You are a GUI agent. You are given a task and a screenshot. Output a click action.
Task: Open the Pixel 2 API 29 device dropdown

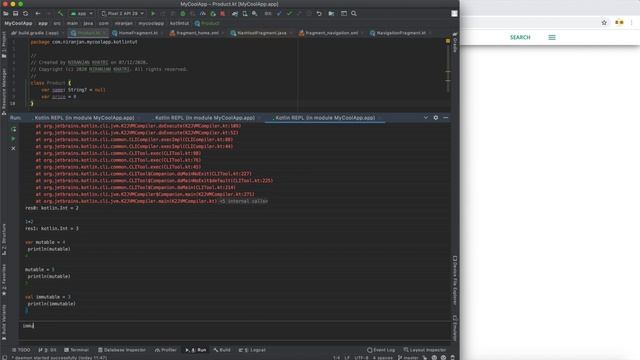[122, 13]
